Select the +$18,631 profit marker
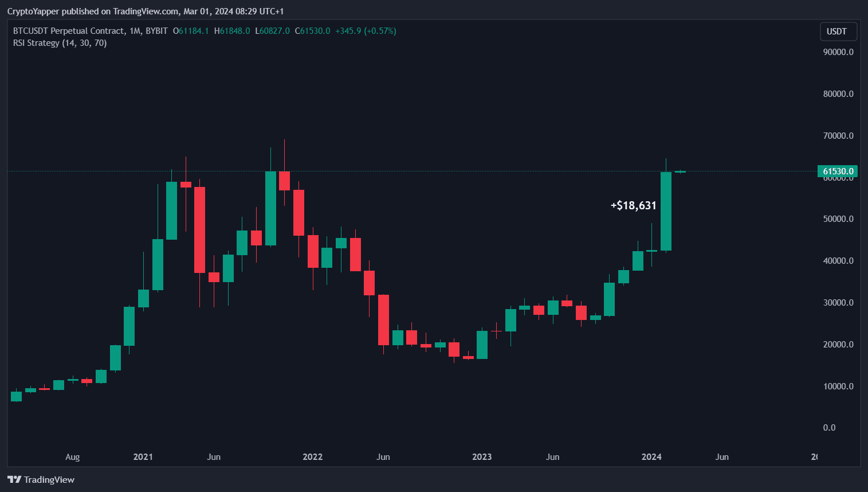868x492 pixels. (633, 205)
